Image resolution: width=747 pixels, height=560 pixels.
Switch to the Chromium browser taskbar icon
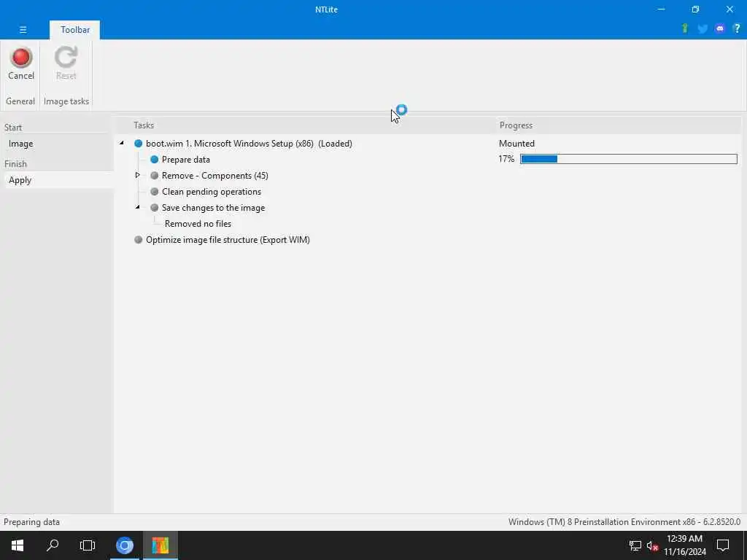coord(125,545)
